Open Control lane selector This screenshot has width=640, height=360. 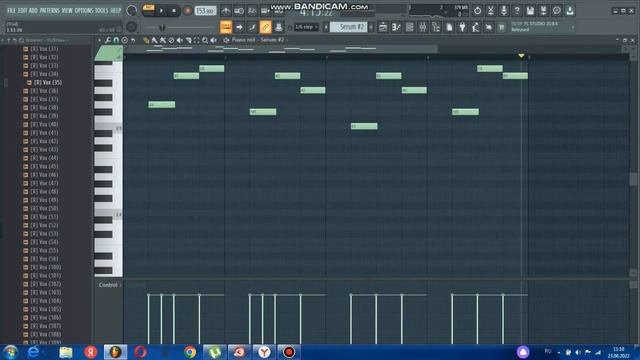[110, 285]
